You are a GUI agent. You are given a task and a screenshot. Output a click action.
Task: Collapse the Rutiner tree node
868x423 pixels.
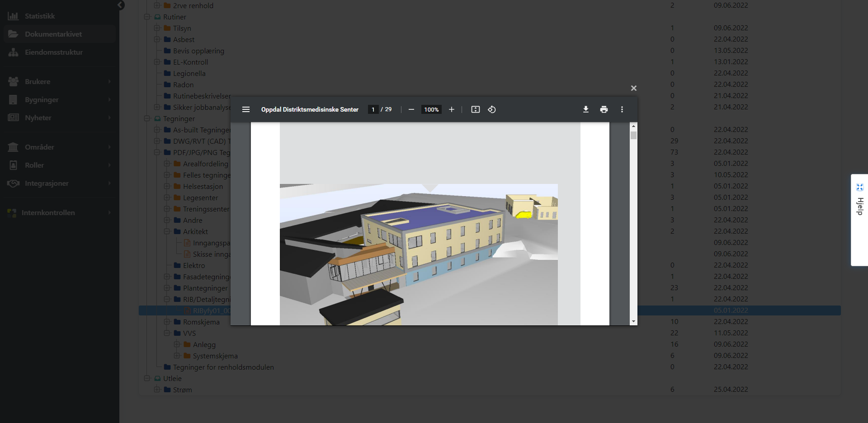tap(147, 17)
